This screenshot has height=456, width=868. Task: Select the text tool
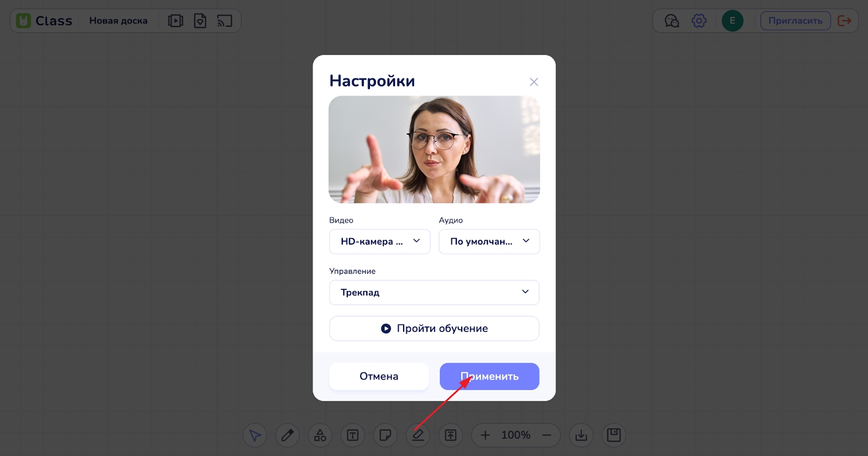[353, 435]
